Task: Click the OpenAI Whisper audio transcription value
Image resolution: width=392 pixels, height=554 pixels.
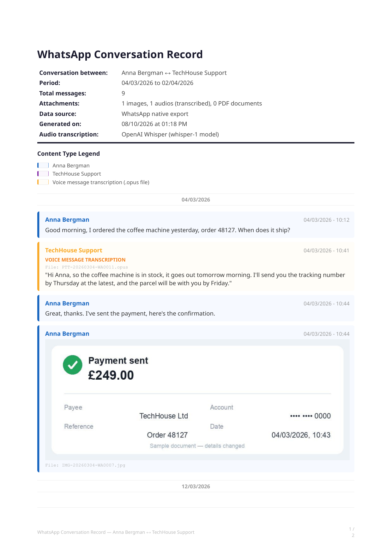Action: tap(170, 134)
